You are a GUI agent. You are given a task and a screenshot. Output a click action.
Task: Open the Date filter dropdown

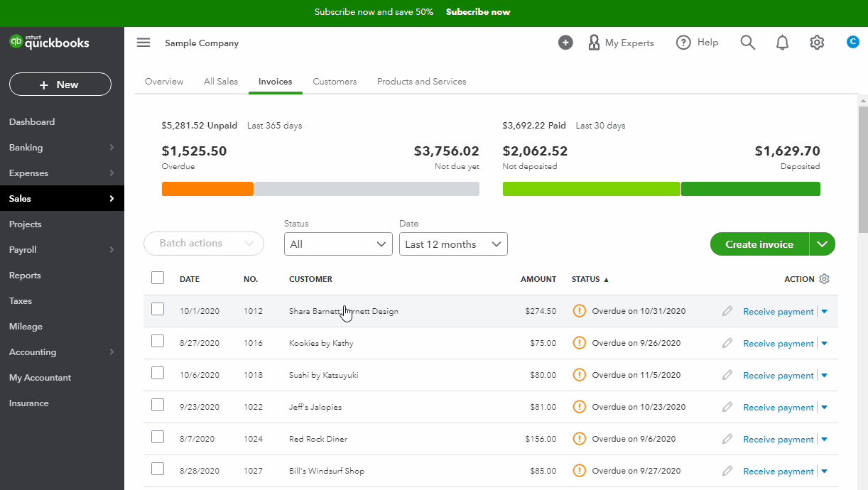tap(453, 244)
